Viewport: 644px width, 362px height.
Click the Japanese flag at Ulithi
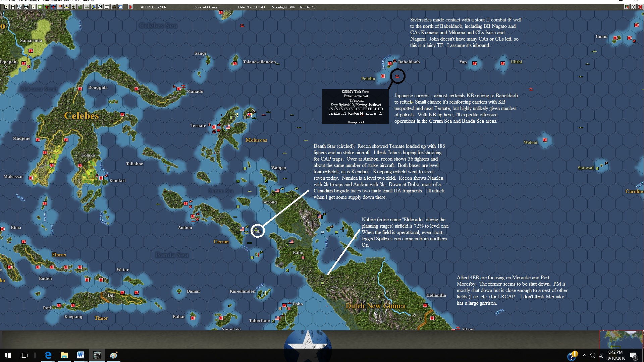click(x=503, y=63)
